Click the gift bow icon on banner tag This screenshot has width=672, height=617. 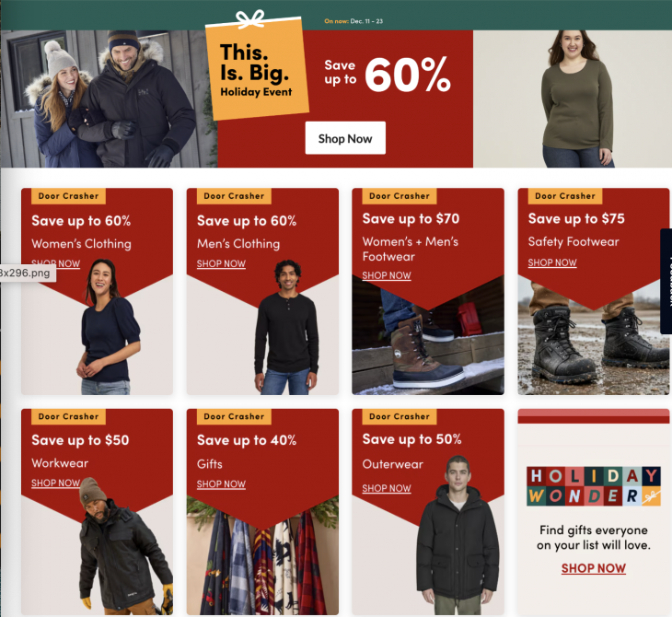point(250,19)
